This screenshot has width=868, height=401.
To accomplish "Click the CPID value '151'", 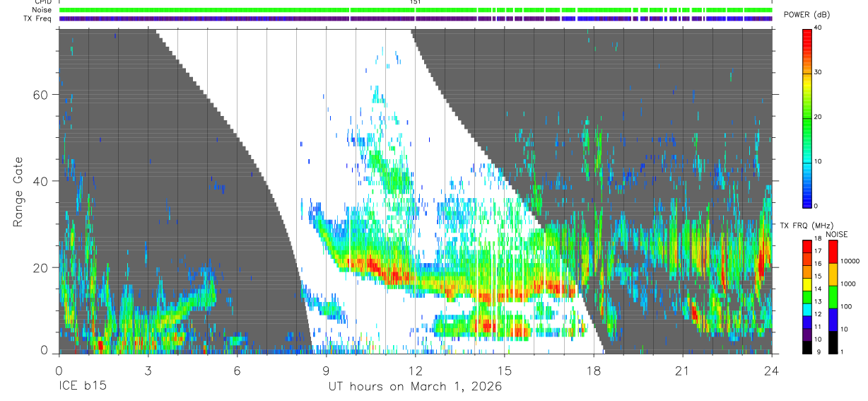I will (416, 2).
